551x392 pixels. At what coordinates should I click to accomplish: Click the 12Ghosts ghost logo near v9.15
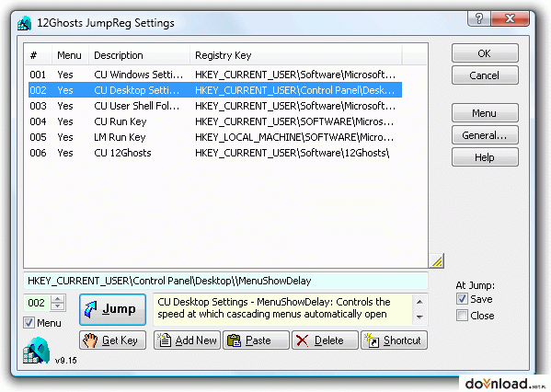coord(37,351)
